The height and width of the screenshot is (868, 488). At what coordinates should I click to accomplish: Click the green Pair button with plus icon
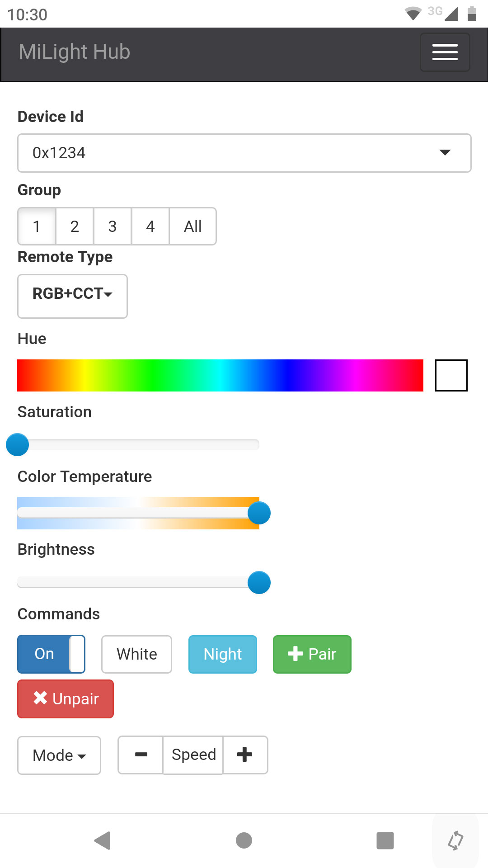tap(312, 654)
